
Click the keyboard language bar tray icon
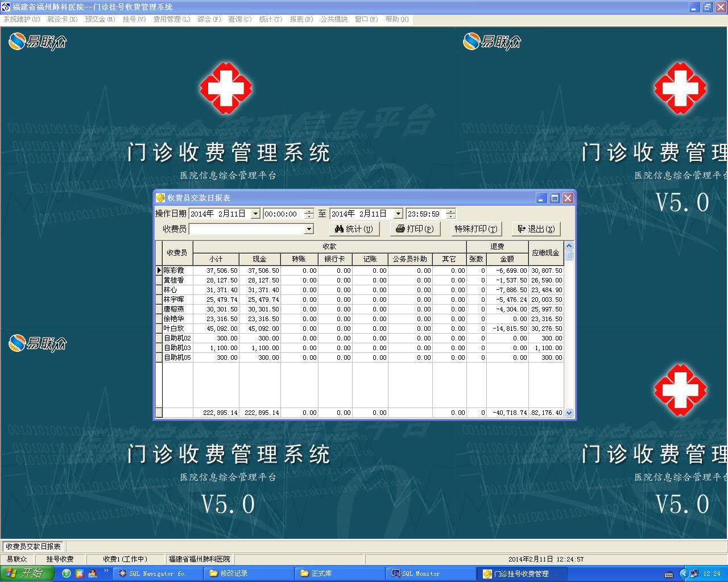pos(669,575)
